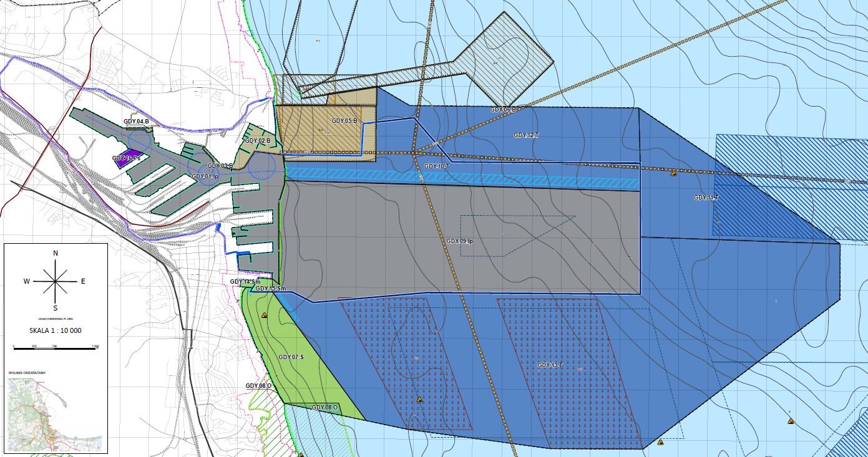Select the GDY.02.B label
The height and width of the screenshot is (457, 868).
pyautogui.click(x=258, y=141)
